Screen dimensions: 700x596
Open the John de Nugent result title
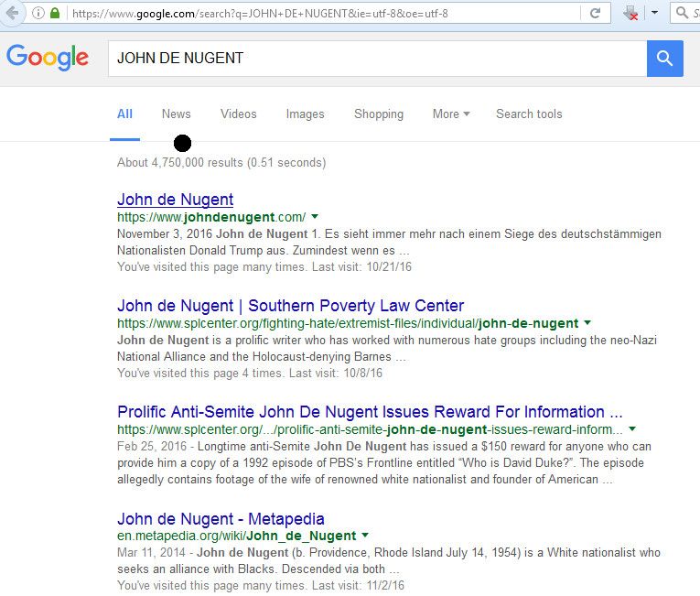pos(175,200)
